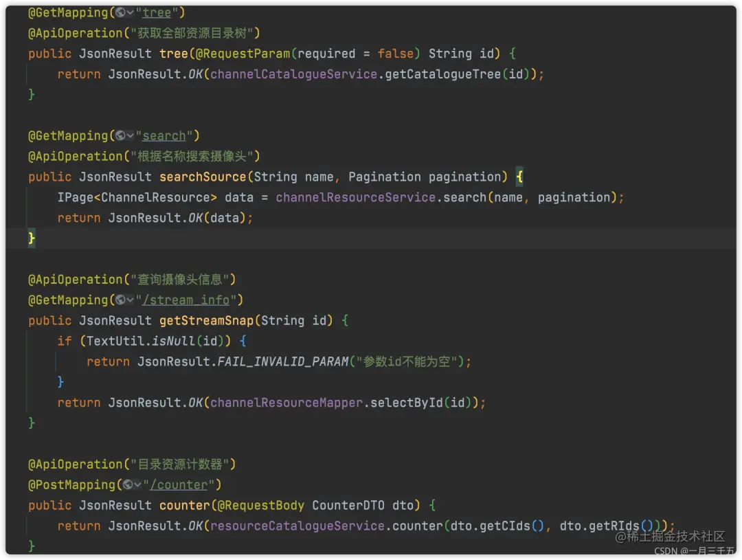Open the URL dropdown chevron beside "/counter"
This screenshot has width=742, height=560.
137,484
